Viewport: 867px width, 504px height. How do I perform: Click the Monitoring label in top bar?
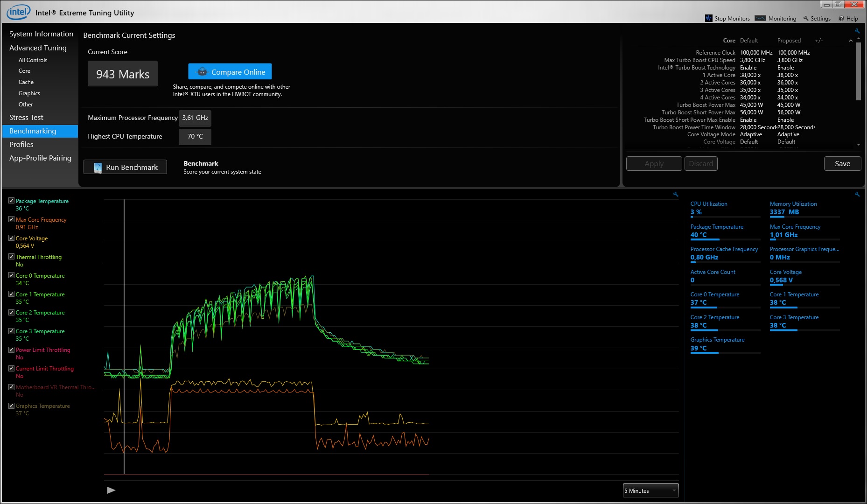point(782,19)
